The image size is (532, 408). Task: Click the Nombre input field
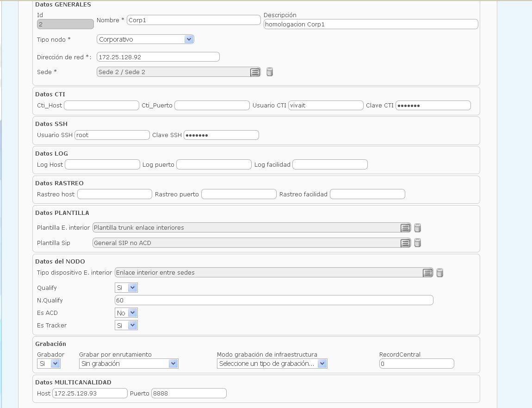pyautogui.click(x=194, y=20)
